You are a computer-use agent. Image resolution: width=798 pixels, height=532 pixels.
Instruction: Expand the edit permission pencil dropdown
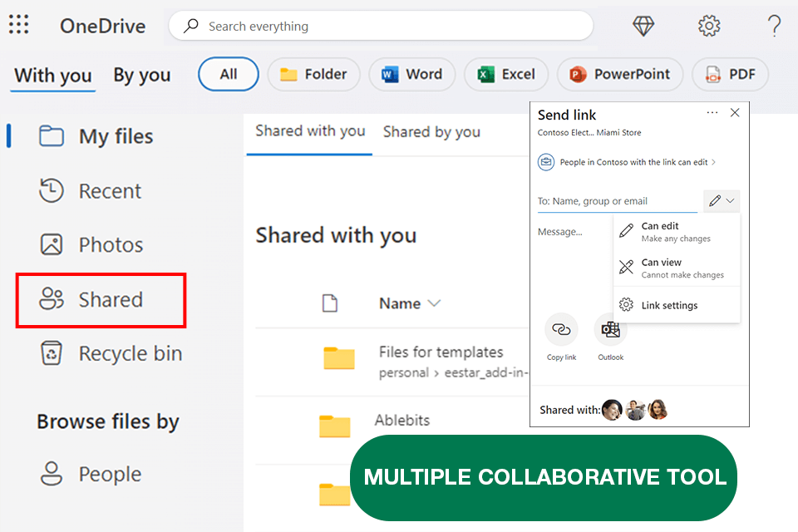722,201
